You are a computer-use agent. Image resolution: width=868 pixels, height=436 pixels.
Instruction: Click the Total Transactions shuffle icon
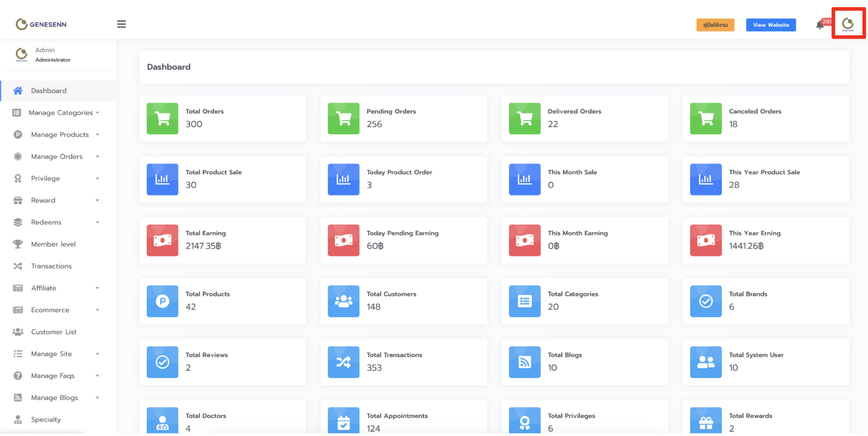[x=343, y=362]
